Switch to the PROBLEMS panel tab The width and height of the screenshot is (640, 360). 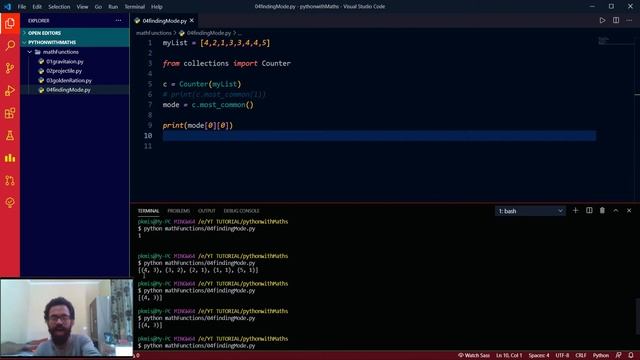pyautogui.click(x=178, y=211)
